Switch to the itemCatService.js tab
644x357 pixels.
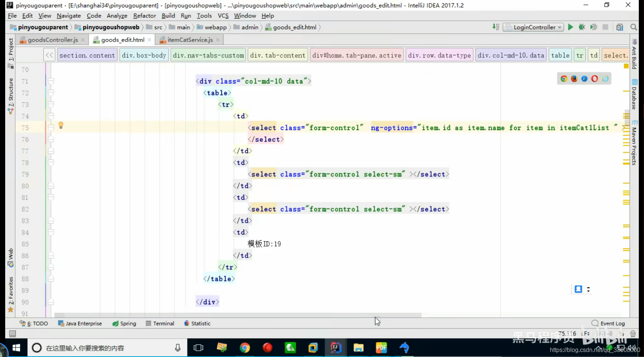pos(189,40)
